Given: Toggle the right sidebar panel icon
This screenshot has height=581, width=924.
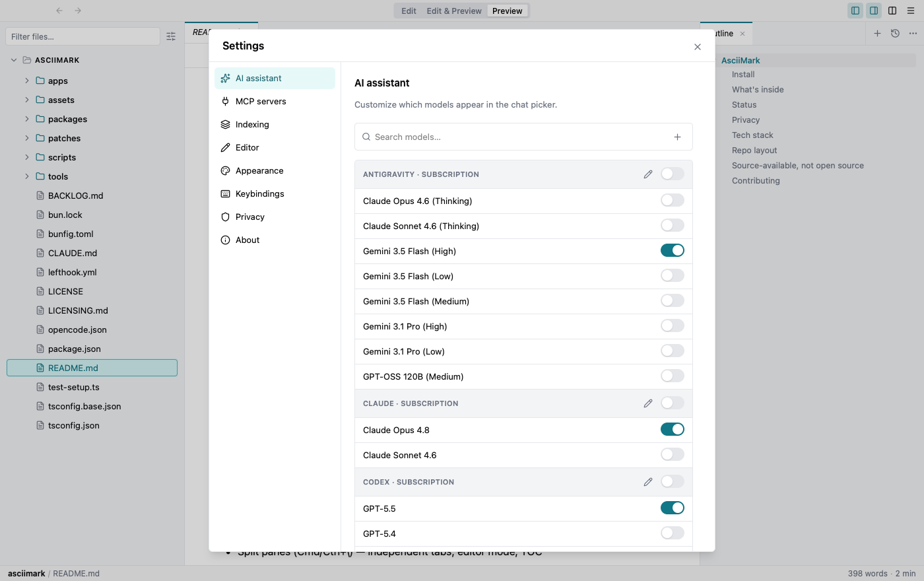Looking at the screenshot, I should (x=874, y=11).
